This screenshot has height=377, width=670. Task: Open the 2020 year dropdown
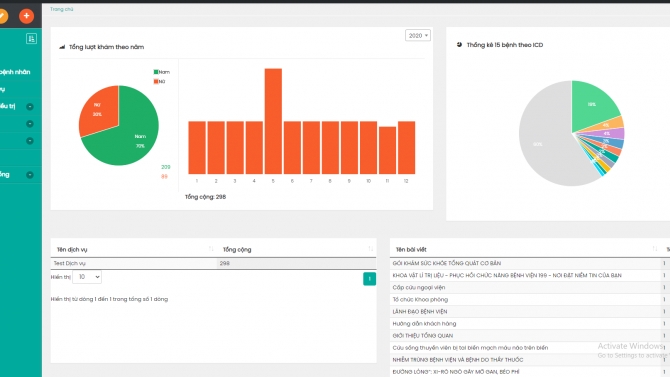417,35
